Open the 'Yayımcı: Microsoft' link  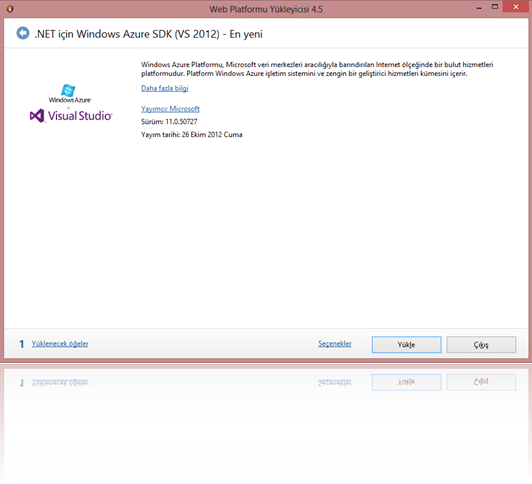170,109
